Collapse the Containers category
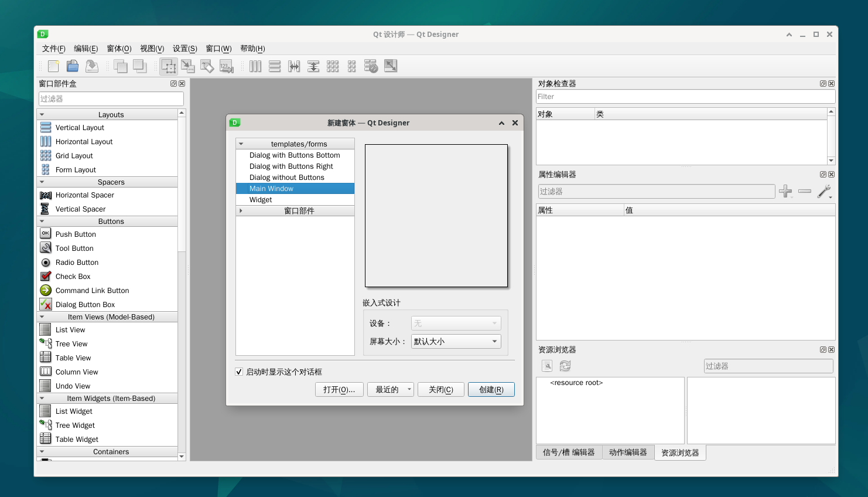The width and height of the screenshot is (868, 497). pos(42,452)
